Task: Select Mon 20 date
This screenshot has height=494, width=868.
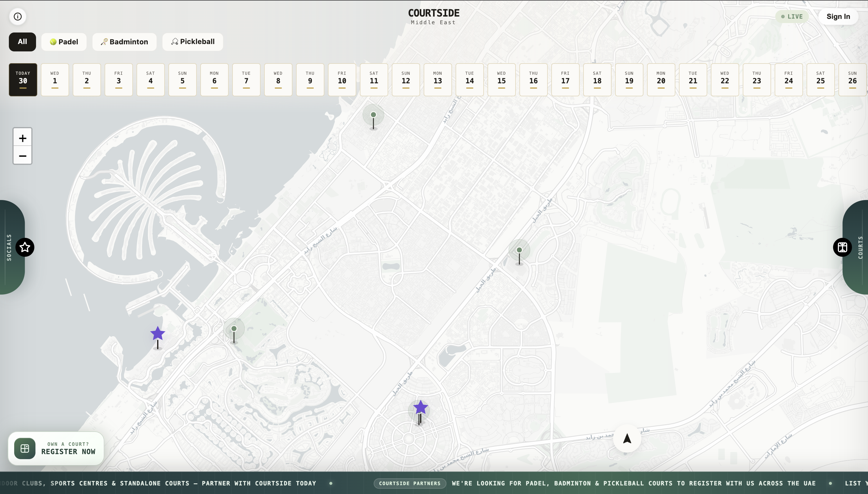Action: (661, 80)
